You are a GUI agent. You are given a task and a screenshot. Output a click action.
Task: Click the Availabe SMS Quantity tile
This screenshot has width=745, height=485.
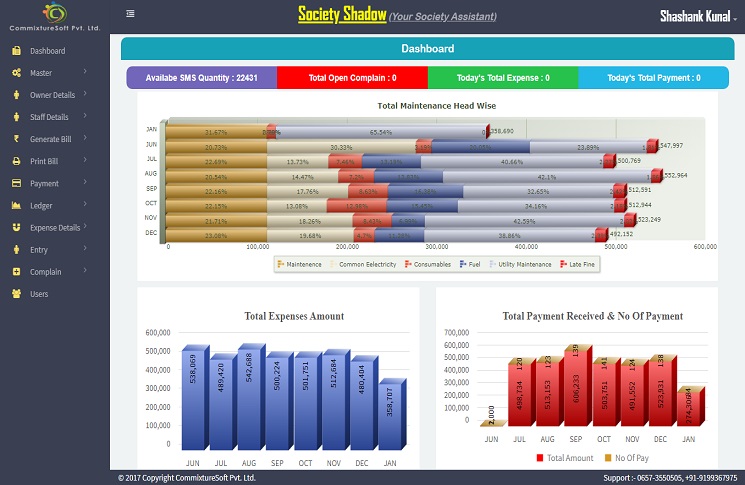(201, 77)
